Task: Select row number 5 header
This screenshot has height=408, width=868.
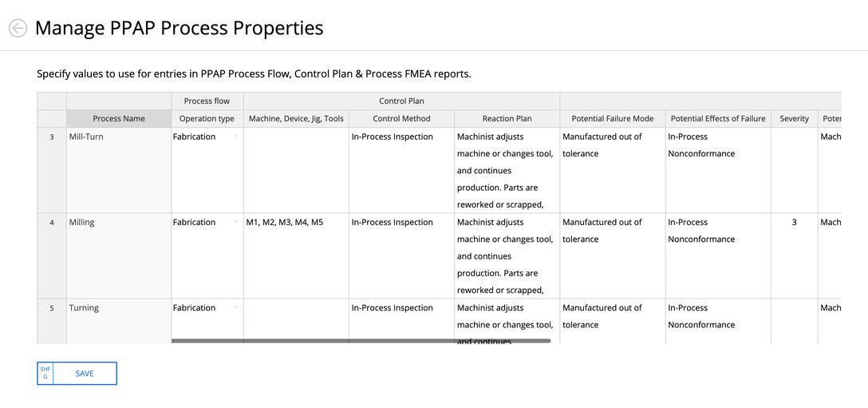Action: point(52,308)
